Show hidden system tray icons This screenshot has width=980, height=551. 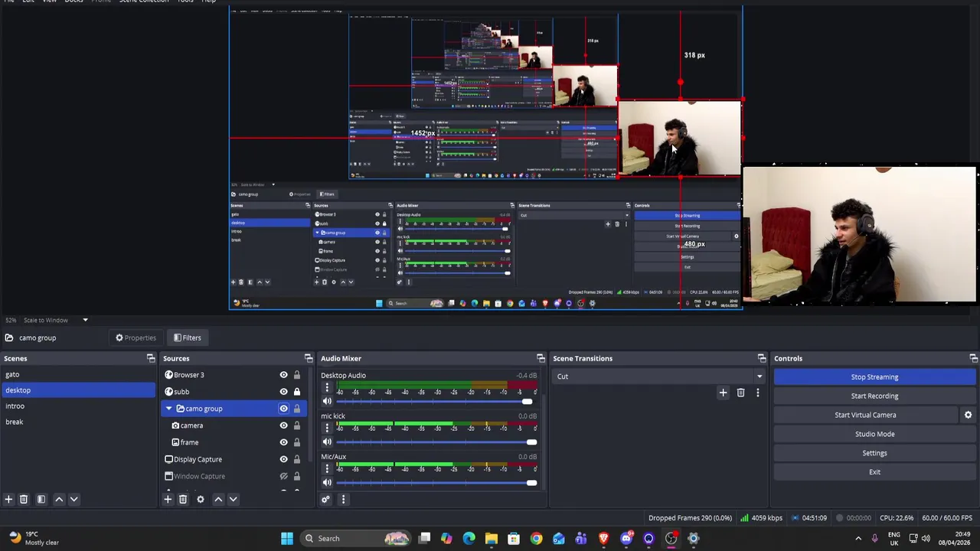tap(858, 538)
